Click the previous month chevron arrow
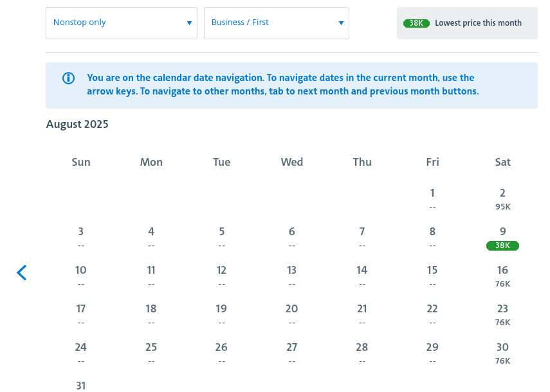The height and width of the screenshot is (392, 550). 22,273
